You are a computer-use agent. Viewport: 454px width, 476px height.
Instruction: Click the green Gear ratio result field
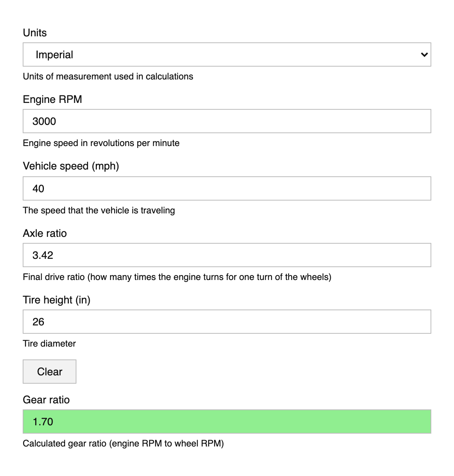click(226, 422)
